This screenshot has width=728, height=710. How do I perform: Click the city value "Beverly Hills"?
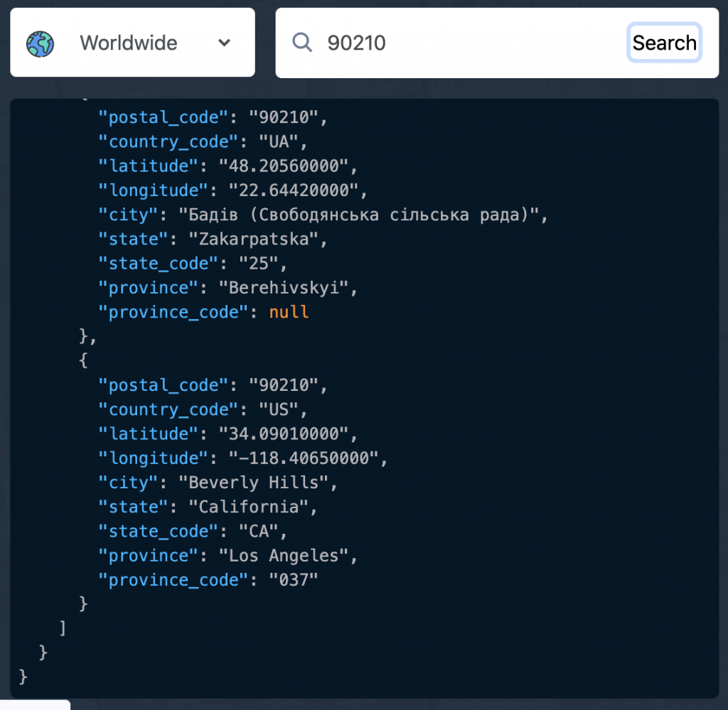pyautogui.click(x=254, y=482)
